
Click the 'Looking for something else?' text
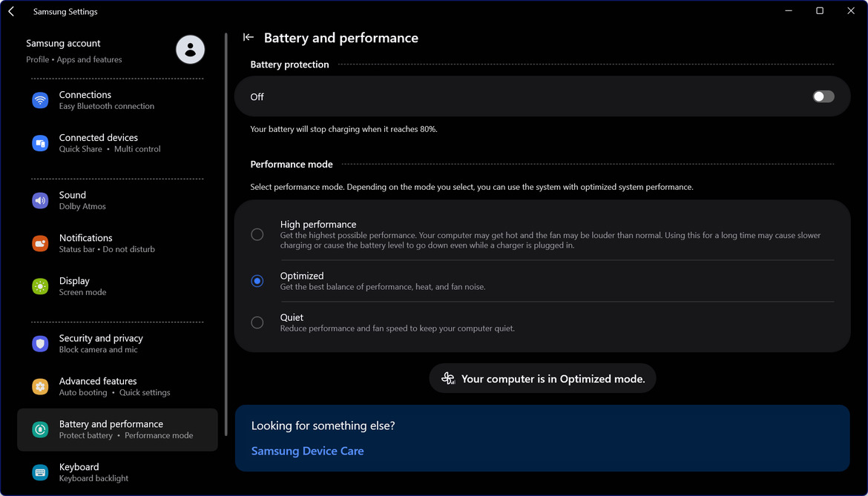pos(323,426)
